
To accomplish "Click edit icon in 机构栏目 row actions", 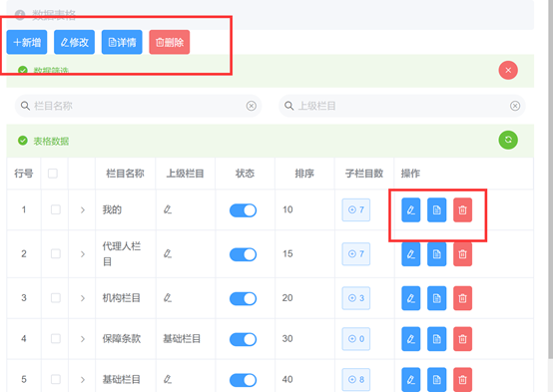I will (411, 298).
